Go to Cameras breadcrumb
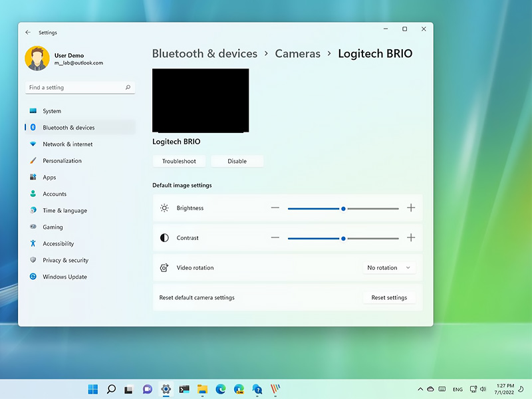 point(297,54)
